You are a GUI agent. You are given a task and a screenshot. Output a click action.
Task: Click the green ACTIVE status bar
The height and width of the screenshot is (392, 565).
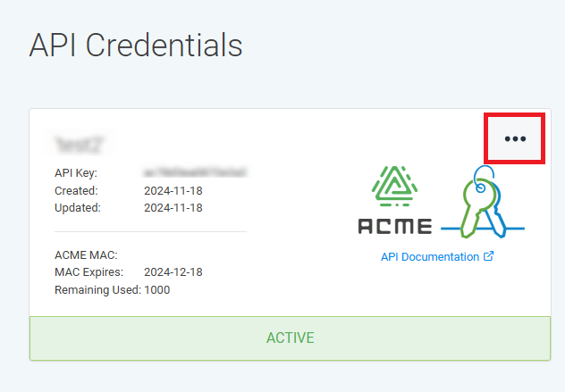click(290, 338)
